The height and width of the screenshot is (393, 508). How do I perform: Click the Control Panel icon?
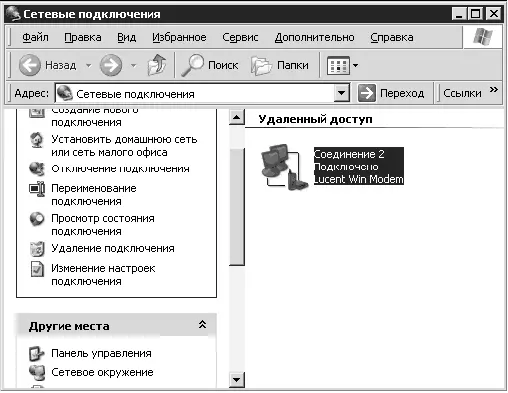pyautogui.click(x=36, y=354)
